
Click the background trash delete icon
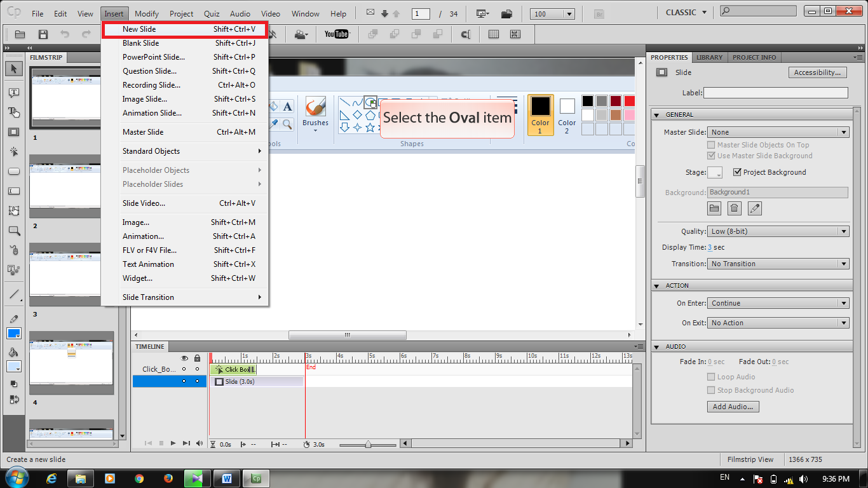tap(735, 208)
